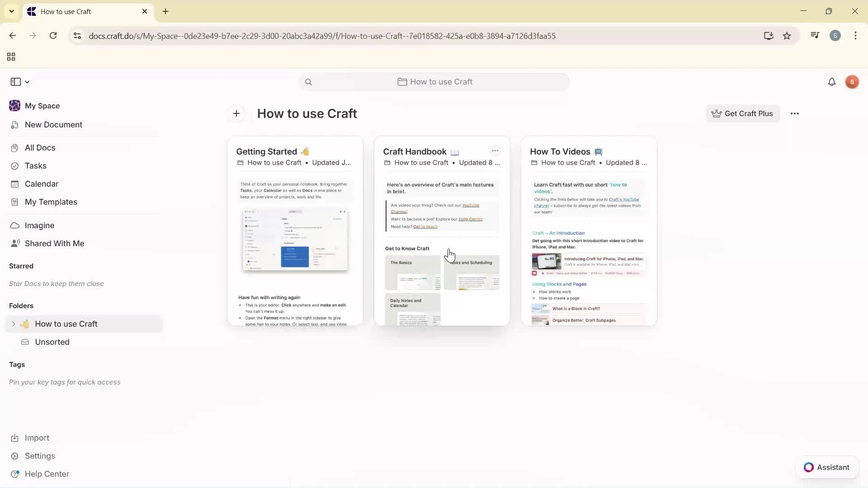Viewport: 868px width, 488px height.
Task: Open the browser tab search dropdown
Action: (x=11, y=11)
